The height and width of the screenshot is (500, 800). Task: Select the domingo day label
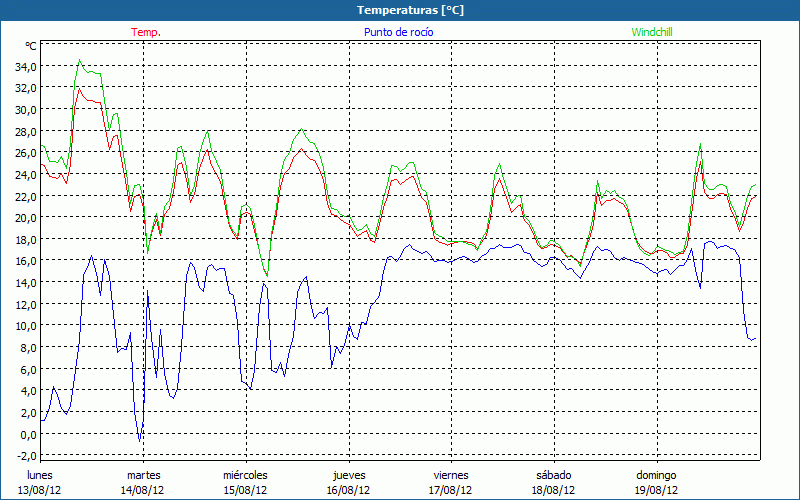pos(656,475)
